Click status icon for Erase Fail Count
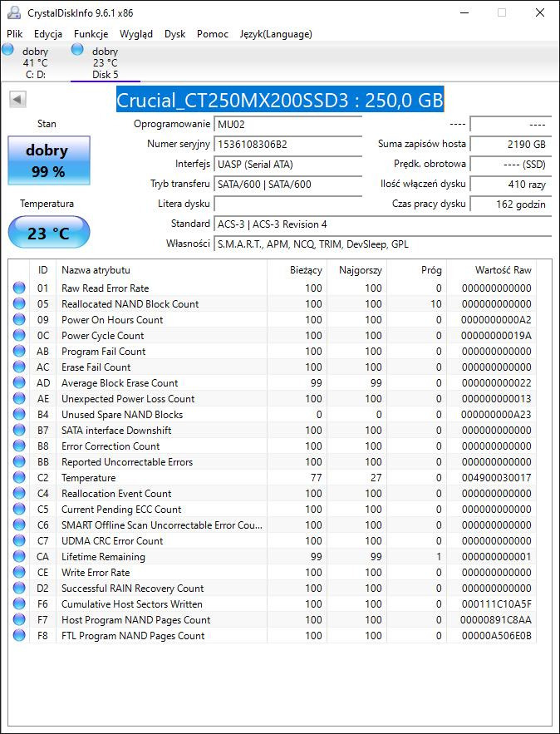Screen dimensions: 560x734 point(19,367)
